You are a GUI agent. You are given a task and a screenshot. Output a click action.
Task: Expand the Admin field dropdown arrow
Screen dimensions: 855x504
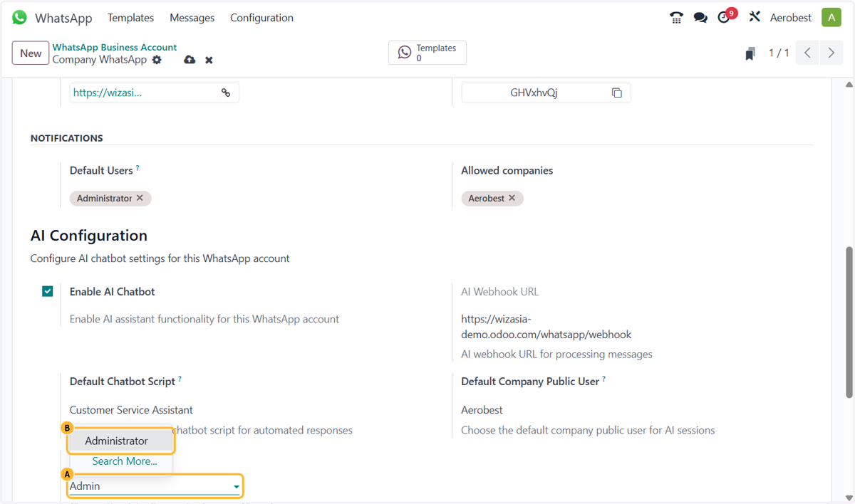(236, 487)
